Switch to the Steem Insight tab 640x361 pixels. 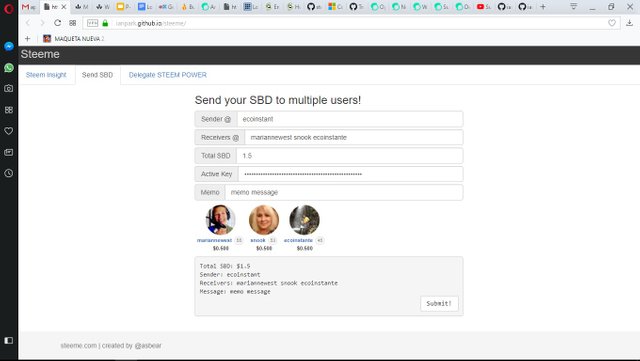pyautogui.click(x=46, y=75)
